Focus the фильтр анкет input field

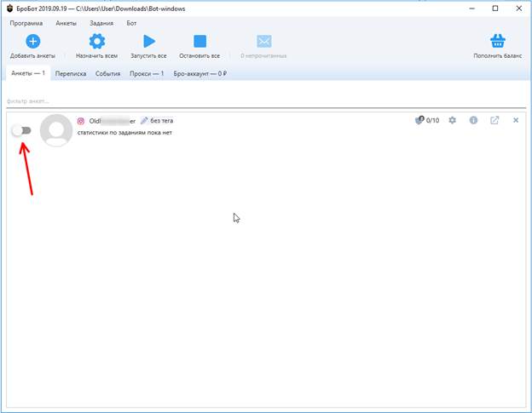click(266, 101)
